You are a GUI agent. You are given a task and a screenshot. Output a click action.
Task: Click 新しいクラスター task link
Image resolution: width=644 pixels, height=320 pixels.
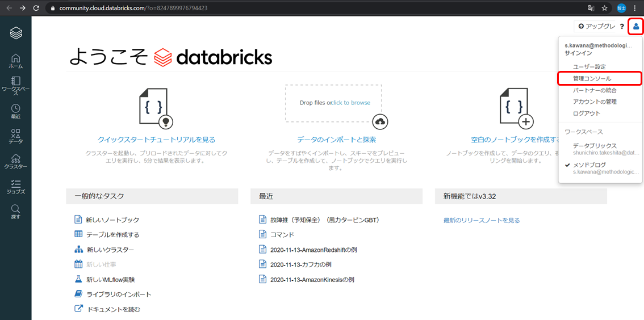coord(110,250)
